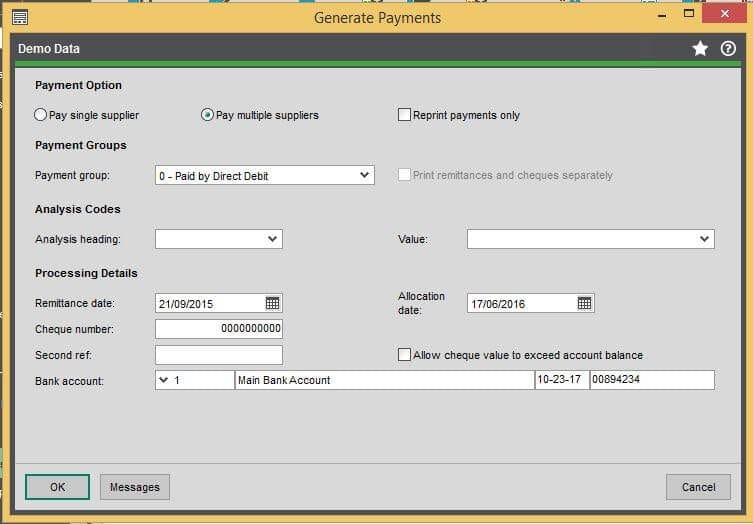Click the Payment Groups section heading
Image resolution: width=753 pixels, height=524 pixels.
point(81,145)
